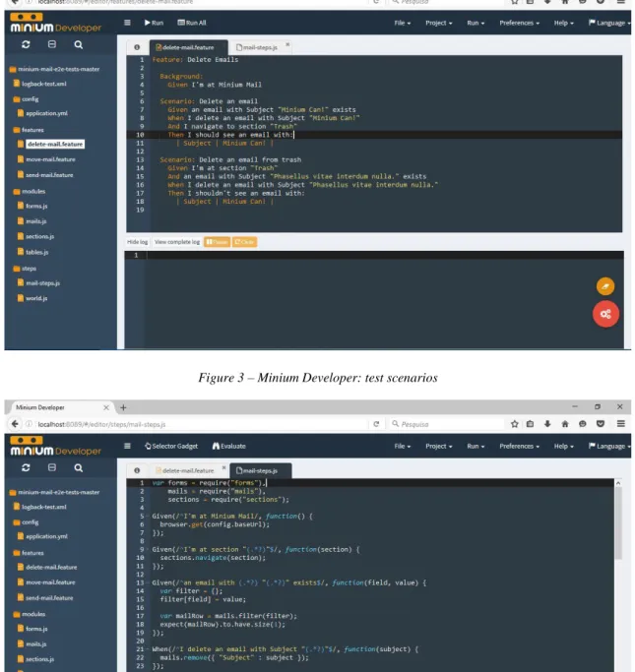Switch to mail-steps.js tab in Figure 3 editor
635x672 pixels.
pyautogui.click(x=257, y=47)
